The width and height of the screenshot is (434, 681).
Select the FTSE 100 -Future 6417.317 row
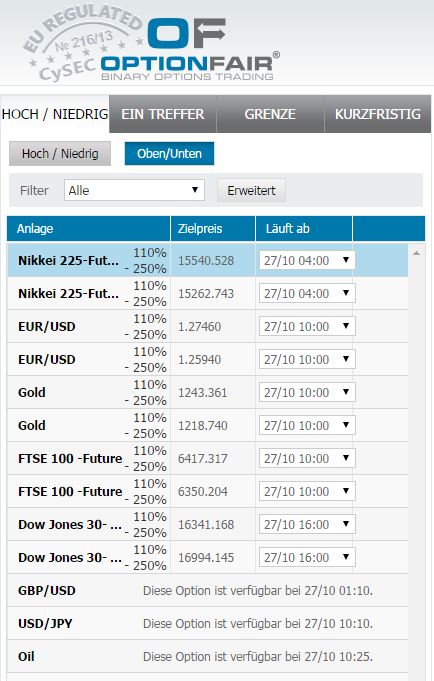point(208,459)
